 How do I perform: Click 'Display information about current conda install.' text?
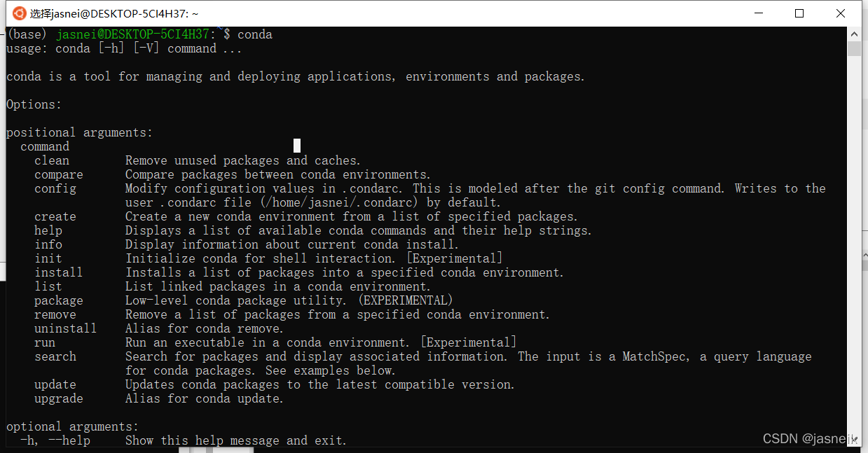pyautogui.click(x=292, y=244)
